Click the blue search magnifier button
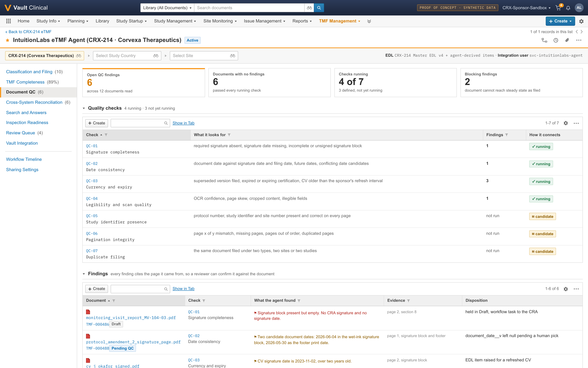The width and height of the screenshot is (588, 368). tap(319, 8)
